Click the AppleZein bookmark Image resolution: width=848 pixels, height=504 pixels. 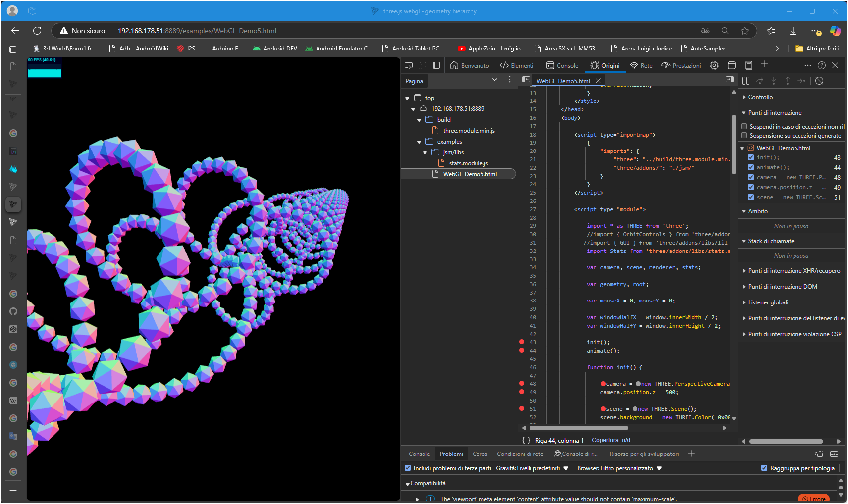tap(491, 49)
